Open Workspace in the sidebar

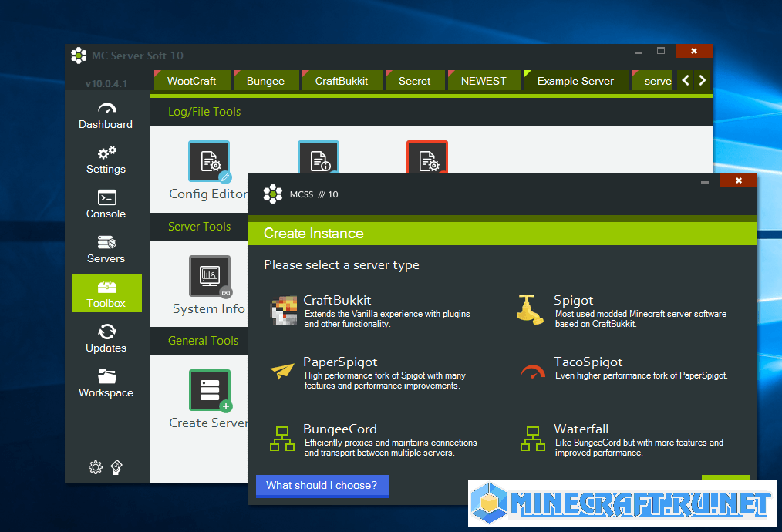(x=106, y=383)
